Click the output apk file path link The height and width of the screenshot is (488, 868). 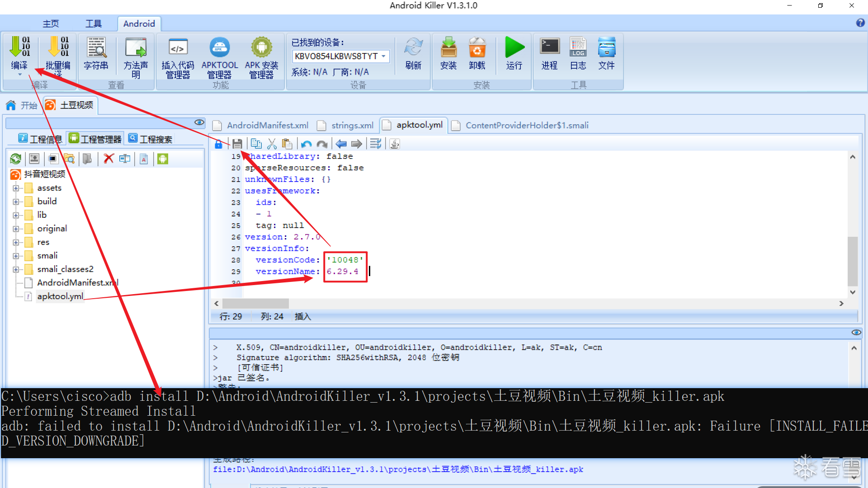398,469
